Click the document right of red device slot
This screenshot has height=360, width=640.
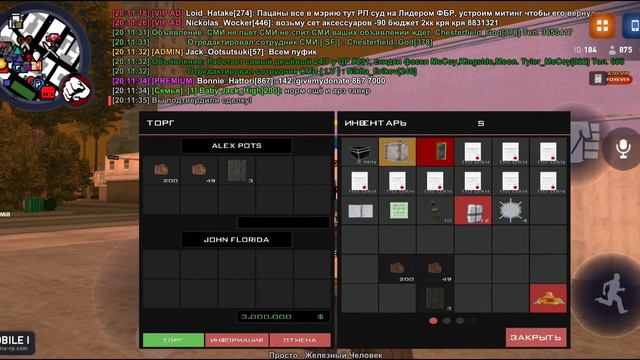coord(473,152)
